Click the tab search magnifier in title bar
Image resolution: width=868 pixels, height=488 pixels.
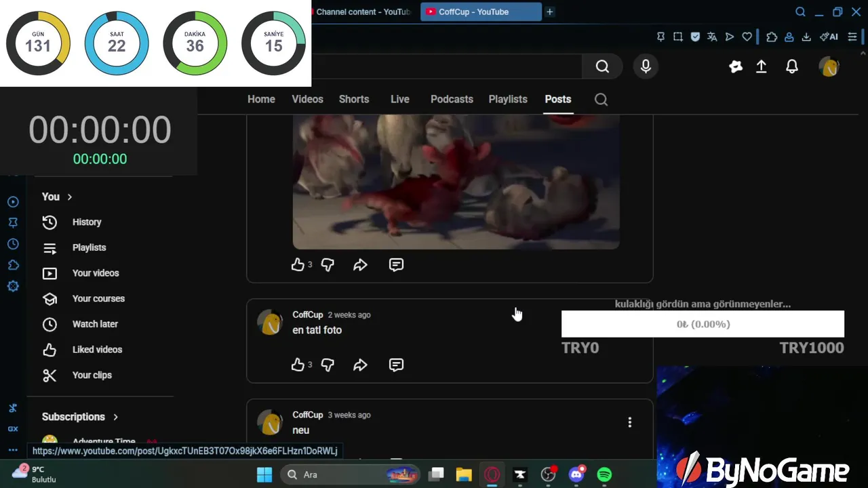[800, 12]
